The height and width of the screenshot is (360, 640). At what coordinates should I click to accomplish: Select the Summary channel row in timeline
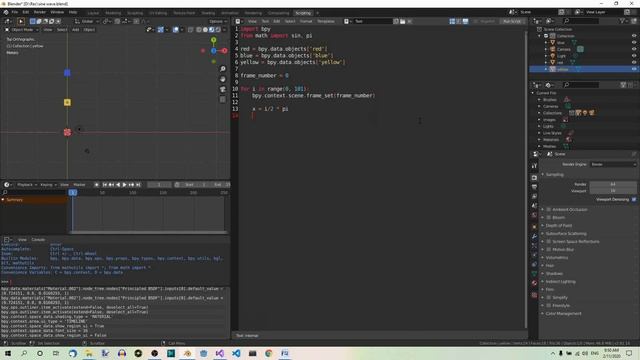34,200
